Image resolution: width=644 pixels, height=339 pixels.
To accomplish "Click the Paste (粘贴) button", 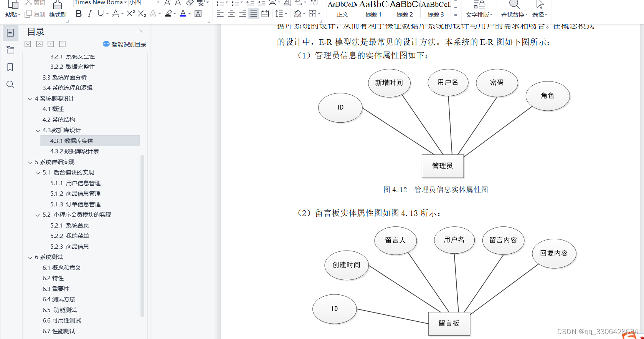I will click(13, 9).
